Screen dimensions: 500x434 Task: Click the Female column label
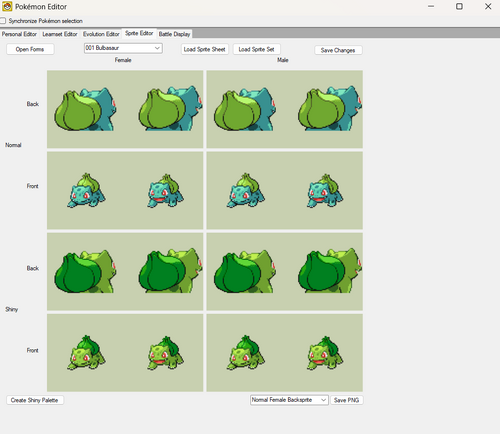(123, 60)
